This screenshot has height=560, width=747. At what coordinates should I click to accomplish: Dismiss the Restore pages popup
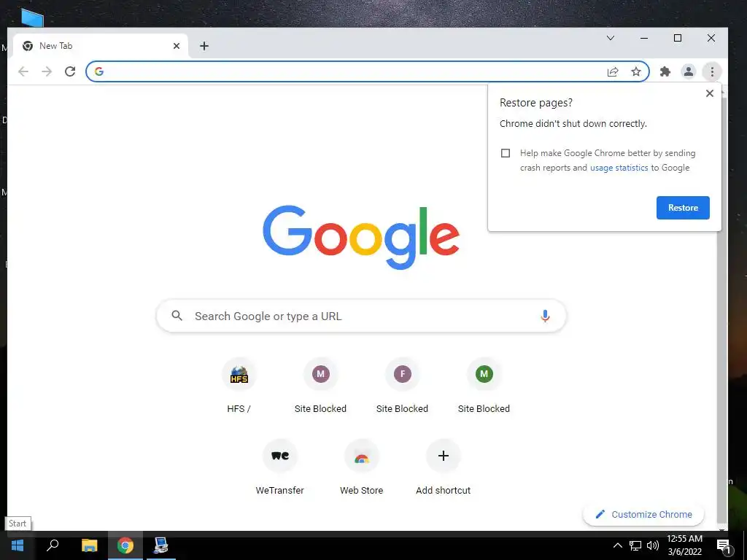coord(709,93)
